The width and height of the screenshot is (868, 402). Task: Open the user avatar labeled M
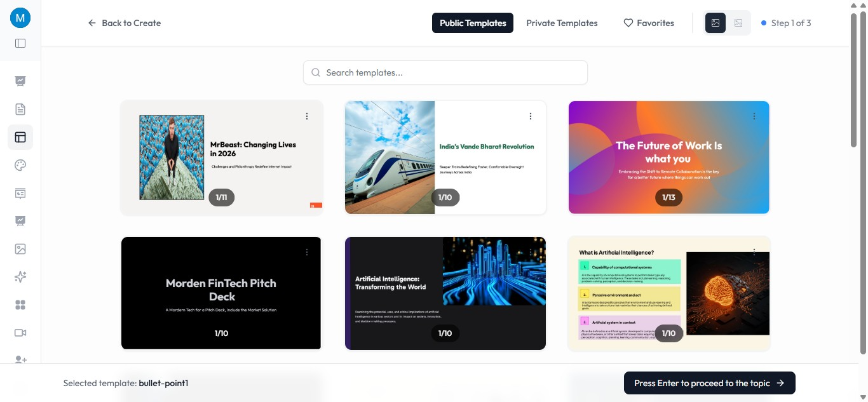pos(20,18)
